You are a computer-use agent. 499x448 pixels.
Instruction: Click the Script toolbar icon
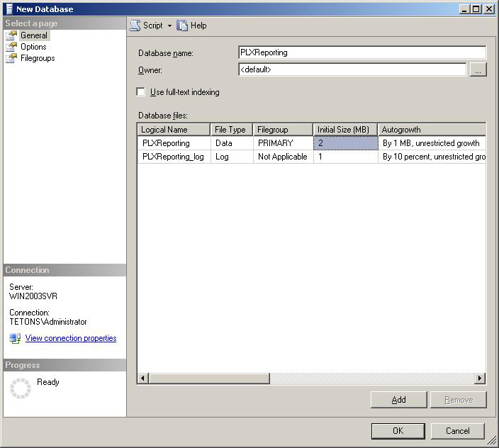tap(135, 26)
